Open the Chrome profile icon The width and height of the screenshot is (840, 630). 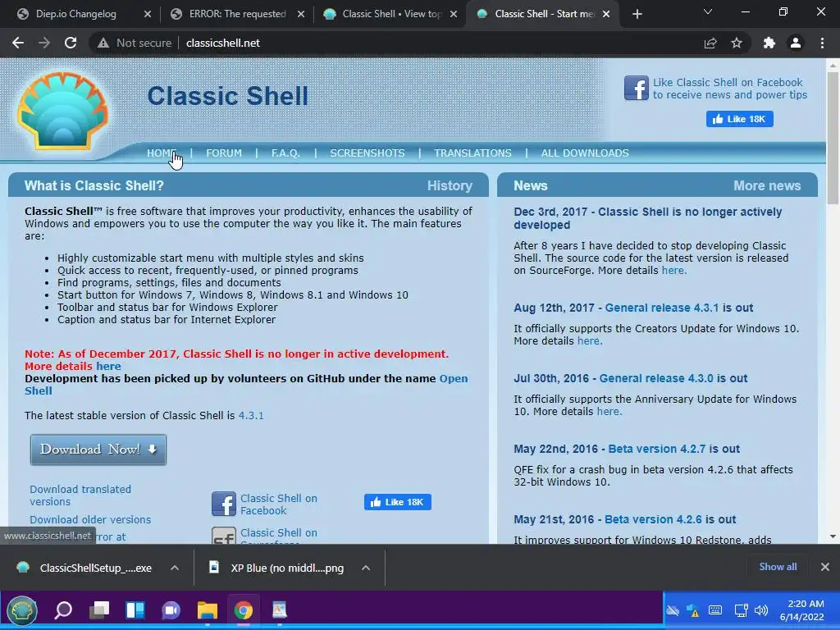point(796,43)
